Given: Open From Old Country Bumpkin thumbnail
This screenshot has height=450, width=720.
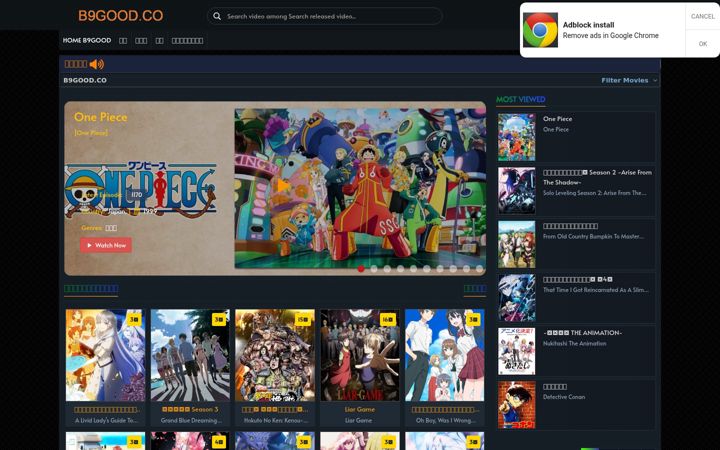Looking at the screenshot, I should click(x=517, y=244).
